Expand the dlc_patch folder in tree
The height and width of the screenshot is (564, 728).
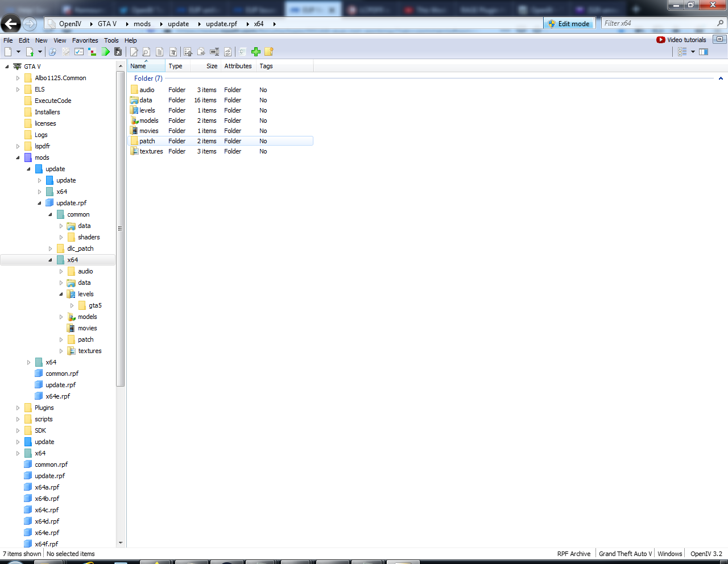(x=50, y=248)
